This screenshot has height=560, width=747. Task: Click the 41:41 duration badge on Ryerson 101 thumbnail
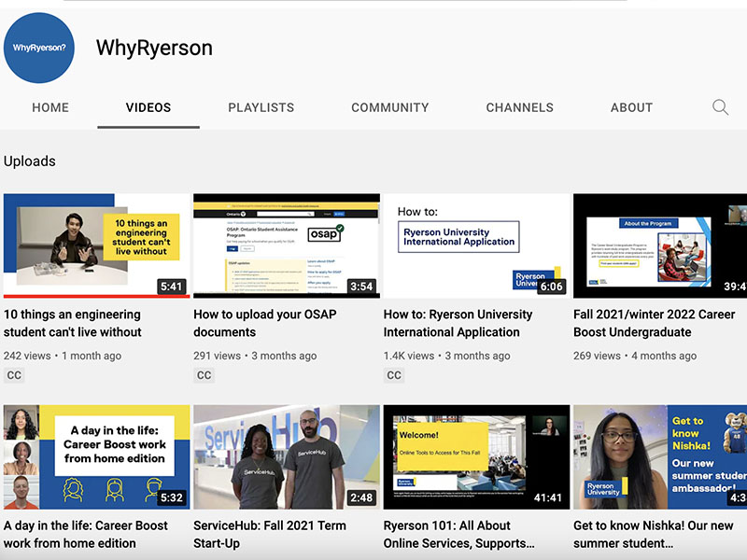point(546,497)
